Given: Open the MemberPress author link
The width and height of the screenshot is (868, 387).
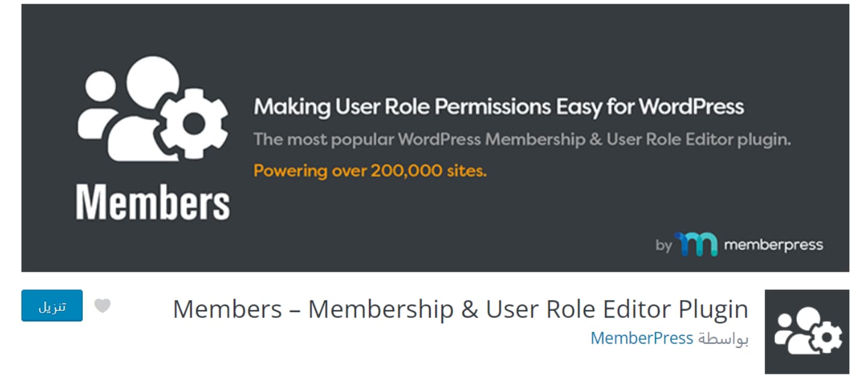Looking at the screenshot, I should (642, 338).
